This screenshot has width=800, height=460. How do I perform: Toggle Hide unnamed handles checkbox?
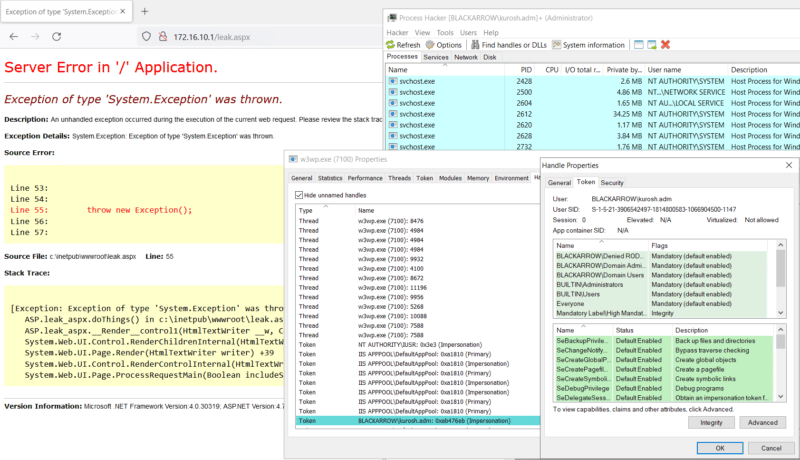(x=299, y=195)
